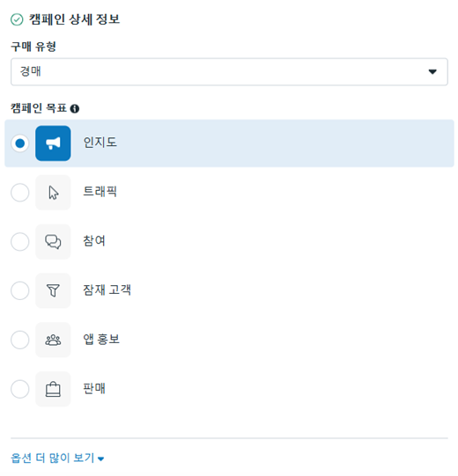Select the 인지도 radio button

point(20,143)
